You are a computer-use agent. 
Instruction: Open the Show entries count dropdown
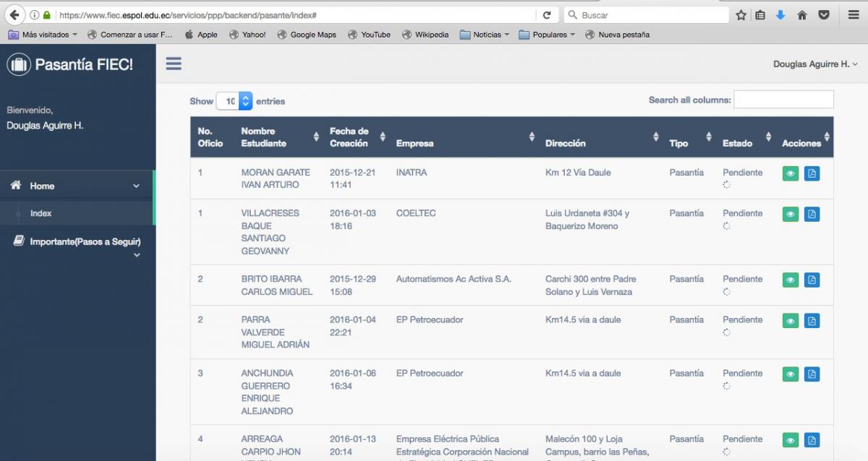point(234,101)
